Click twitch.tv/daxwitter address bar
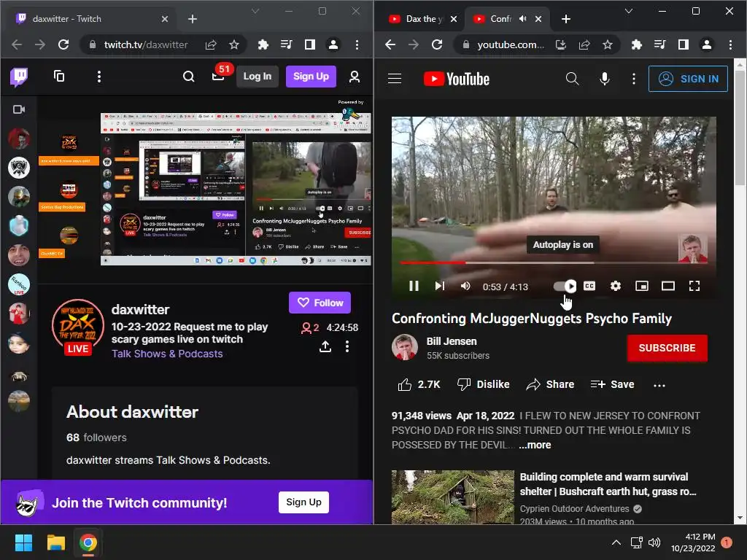 pos(146,44)
